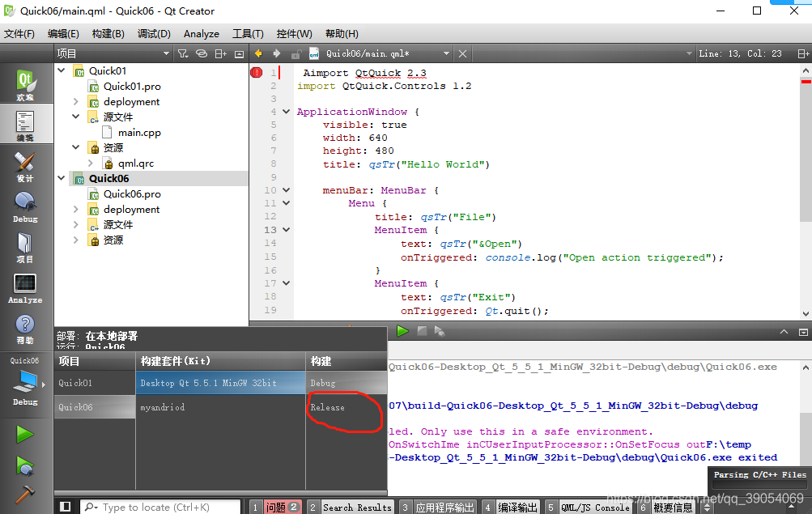Open 文件(F) menu

19,34
